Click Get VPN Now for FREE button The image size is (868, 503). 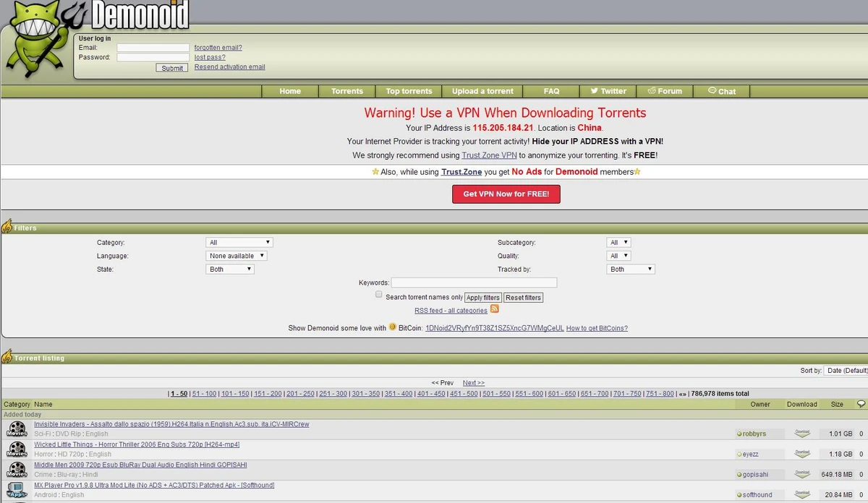[x=506, y=194]
